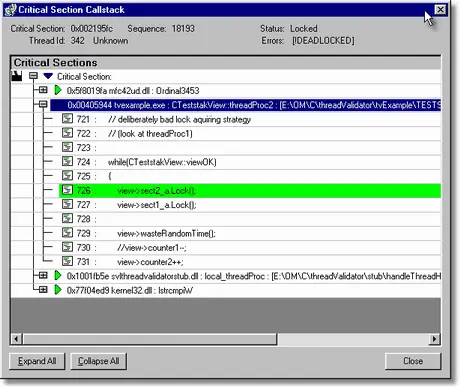Click the source line icon for line 730
This screenshot has width=460, height=388.
[67, 247]
